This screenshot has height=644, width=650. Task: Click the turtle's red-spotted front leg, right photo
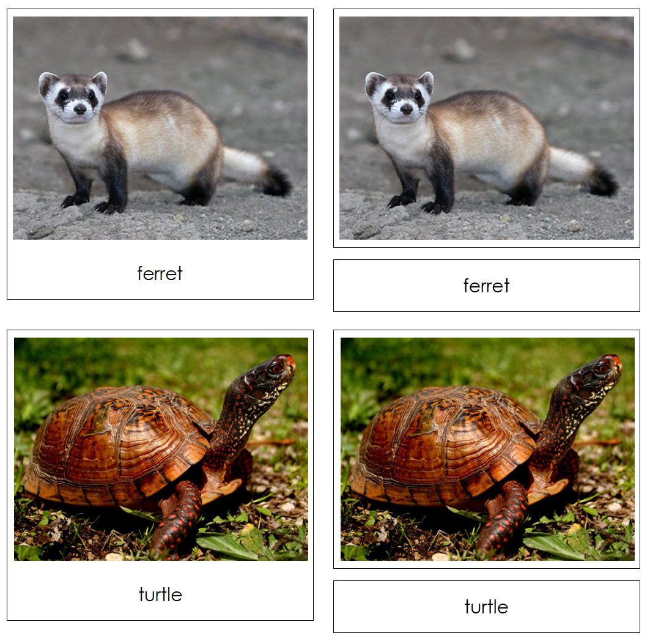[503, 517]
